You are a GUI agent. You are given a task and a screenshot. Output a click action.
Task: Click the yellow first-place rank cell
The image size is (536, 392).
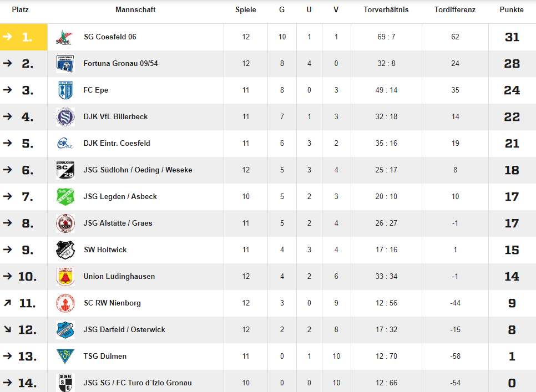pyautogui.click(x=24, y=37)
